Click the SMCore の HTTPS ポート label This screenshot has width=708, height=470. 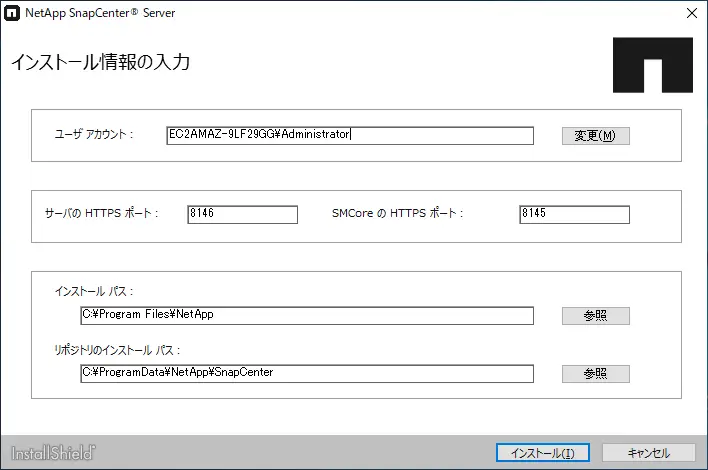click(397, 213)
